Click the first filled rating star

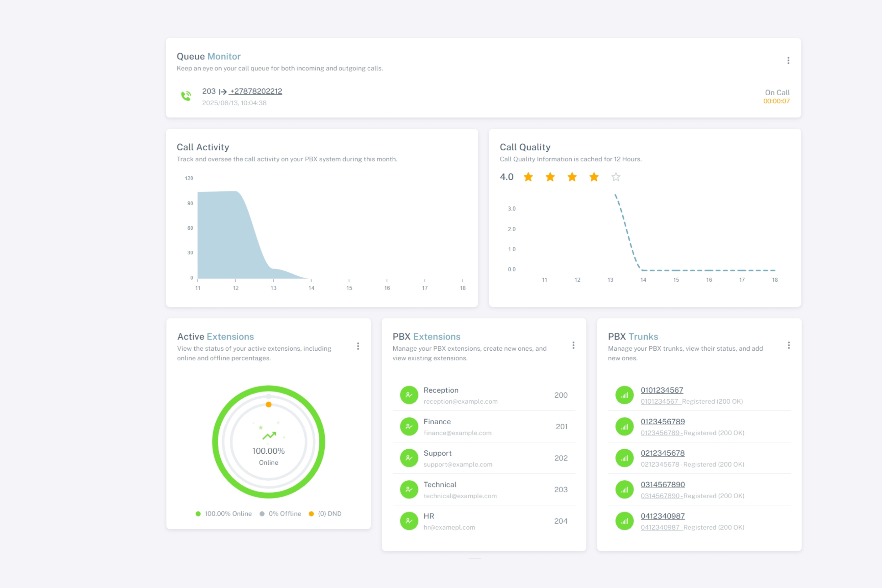tap(528, 177)
